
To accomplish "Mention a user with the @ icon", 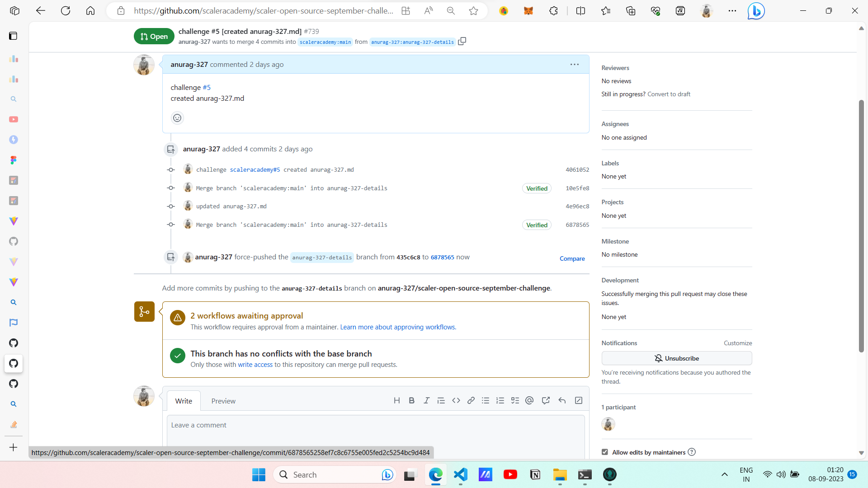I will (529, 400).
